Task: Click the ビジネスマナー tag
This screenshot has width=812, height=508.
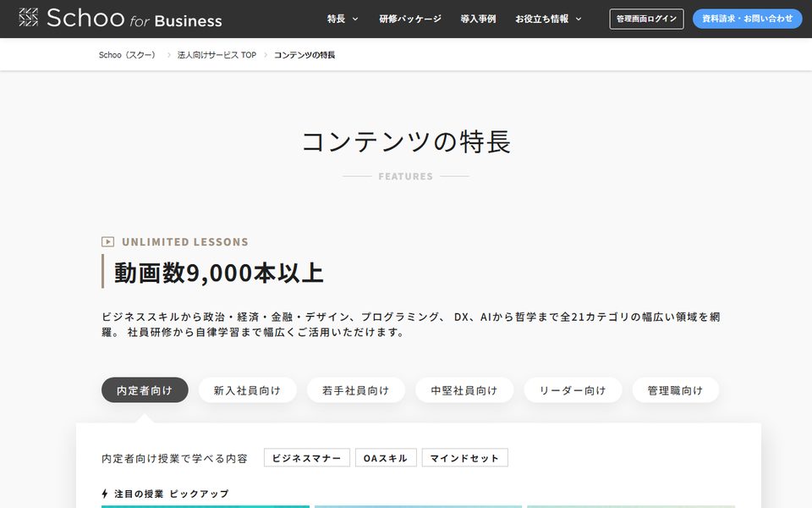Action: pos(306,458)
